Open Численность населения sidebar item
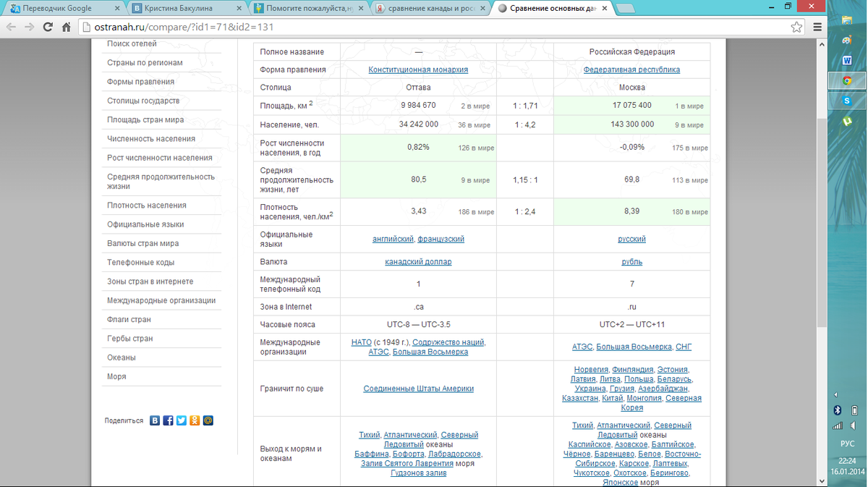The height and width of the screenshot is (487, 868). [x=151, y=139]
